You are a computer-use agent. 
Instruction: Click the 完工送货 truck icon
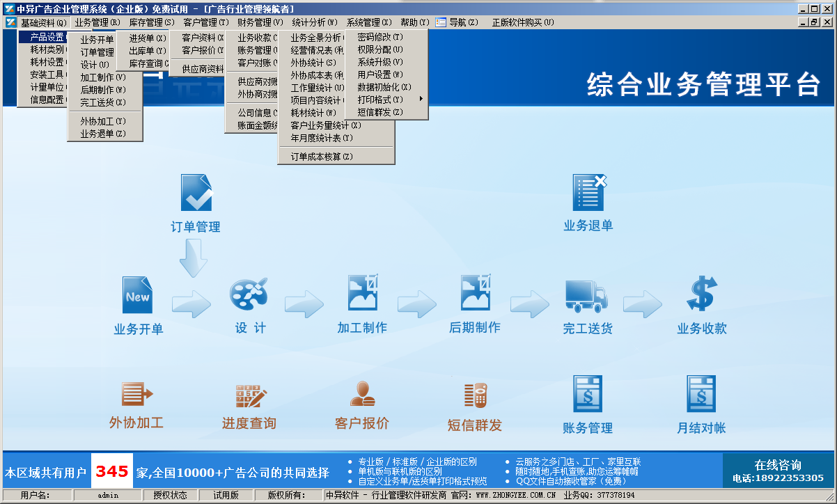pyautogui.click(x=585, y=297)
